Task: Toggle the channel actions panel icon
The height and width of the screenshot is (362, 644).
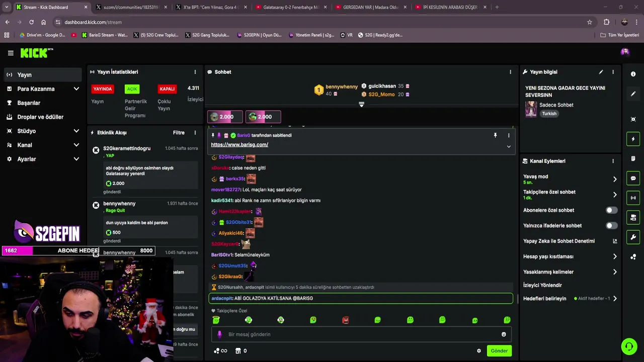Action: 633,217
